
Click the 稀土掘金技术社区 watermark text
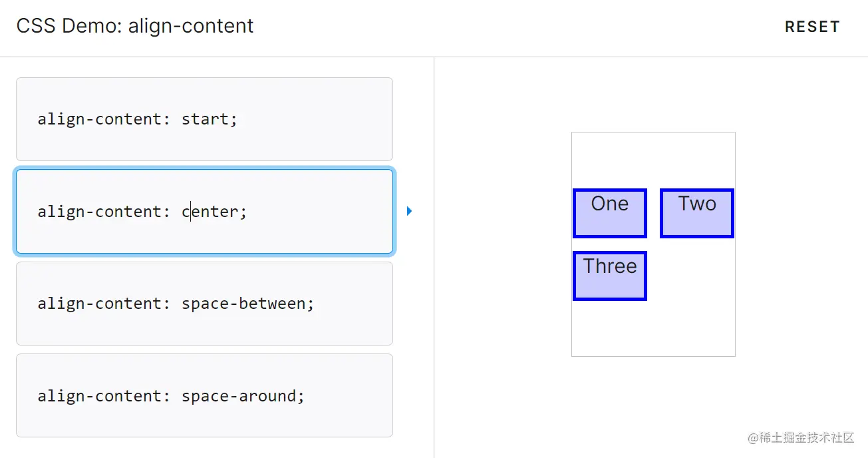pyautogui.click(x=806, y=437)
